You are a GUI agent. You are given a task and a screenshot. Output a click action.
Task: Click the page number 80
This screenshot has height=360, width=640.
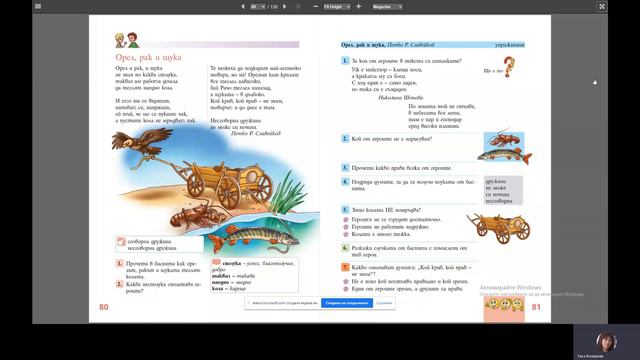pyautogui.click(x=104, y=307)
